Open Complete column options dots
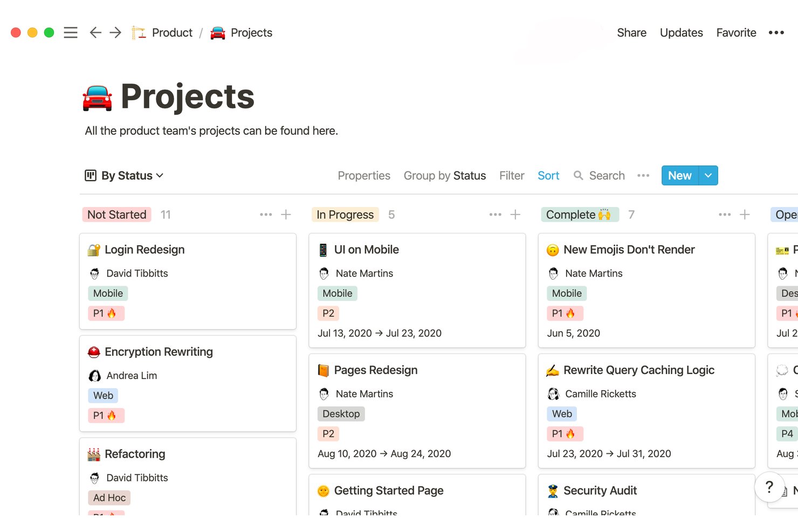The width and height of the screenshot is (798, 532). 725,215
